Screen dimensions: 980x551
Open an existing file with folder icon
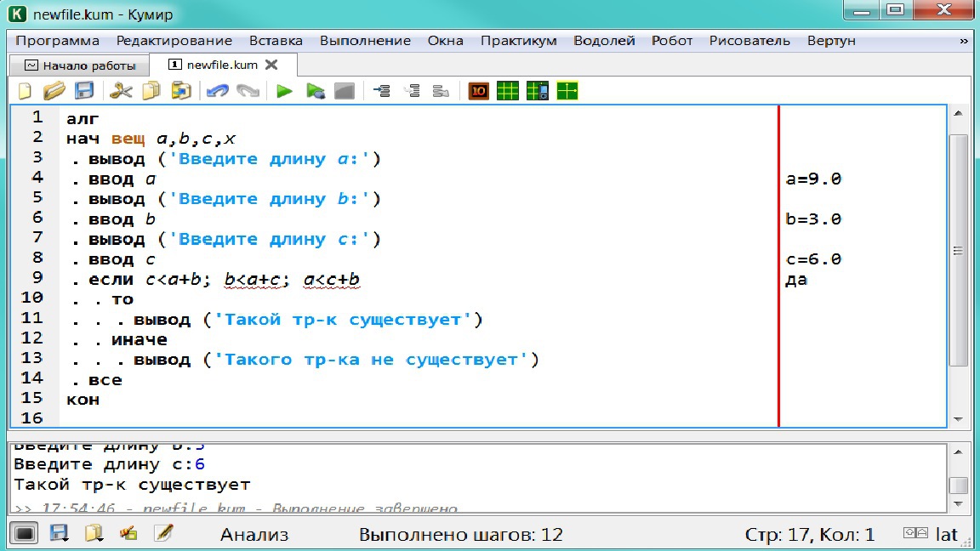[54, 91]
